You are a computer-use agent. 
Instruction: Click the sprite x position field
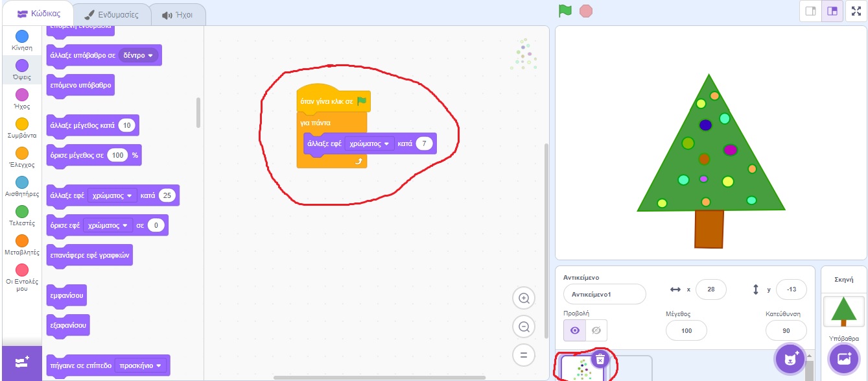tap(711, 289)
